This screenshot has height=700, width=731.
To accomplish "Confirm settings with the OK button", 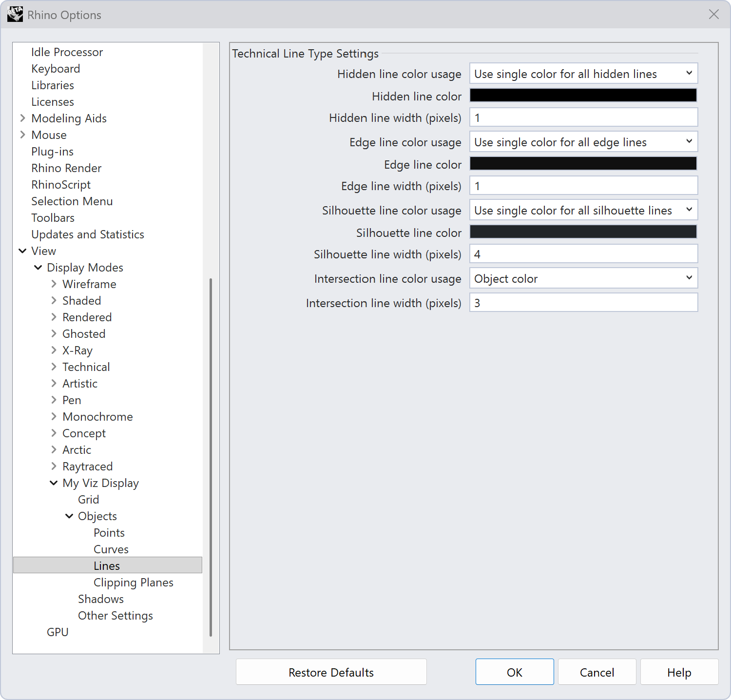I will click(x=515, y=672).
